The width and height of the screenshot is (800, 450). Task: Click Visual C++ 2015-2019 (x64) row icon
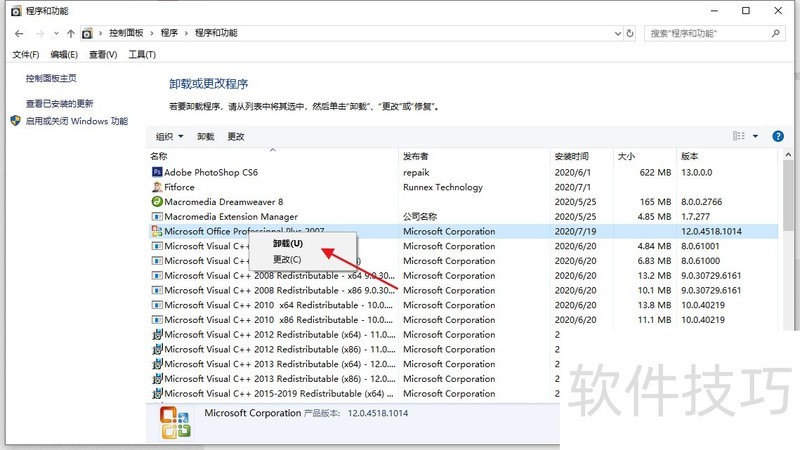(x=157, y=393)
